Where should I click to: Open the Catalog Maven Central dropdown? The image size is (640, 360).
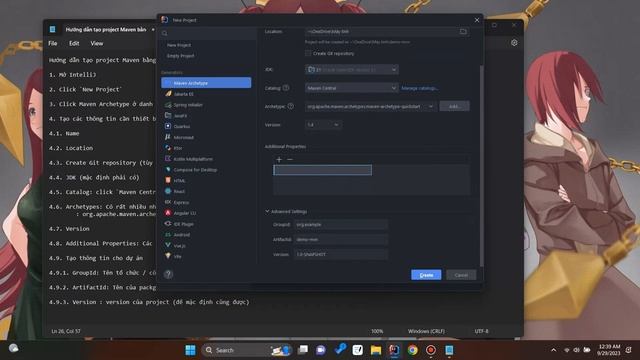tap(352, 88)
